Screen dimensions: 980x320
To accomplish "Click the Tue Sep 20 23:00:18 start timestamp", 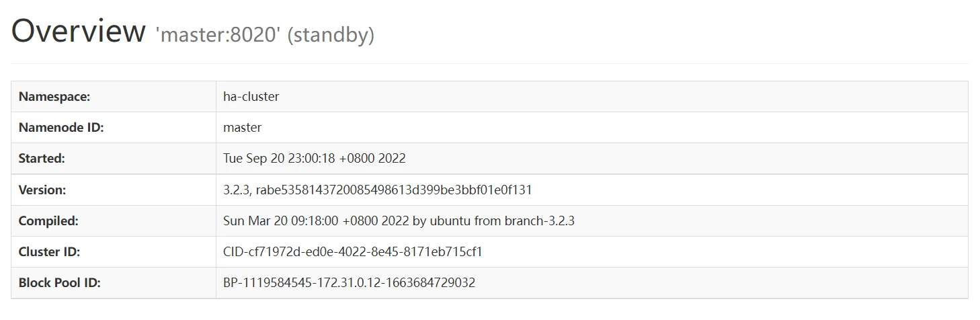I will (314, 159).
